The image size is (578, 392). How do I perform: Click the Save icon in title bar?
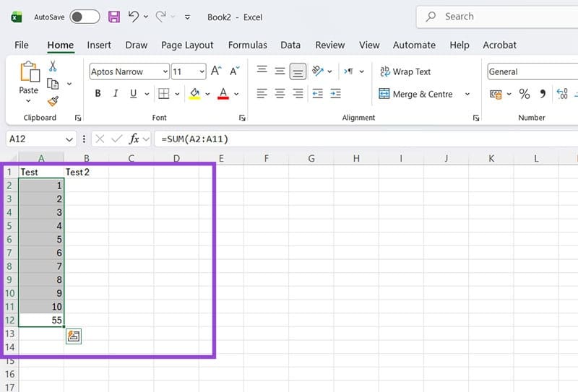[114, 17]
